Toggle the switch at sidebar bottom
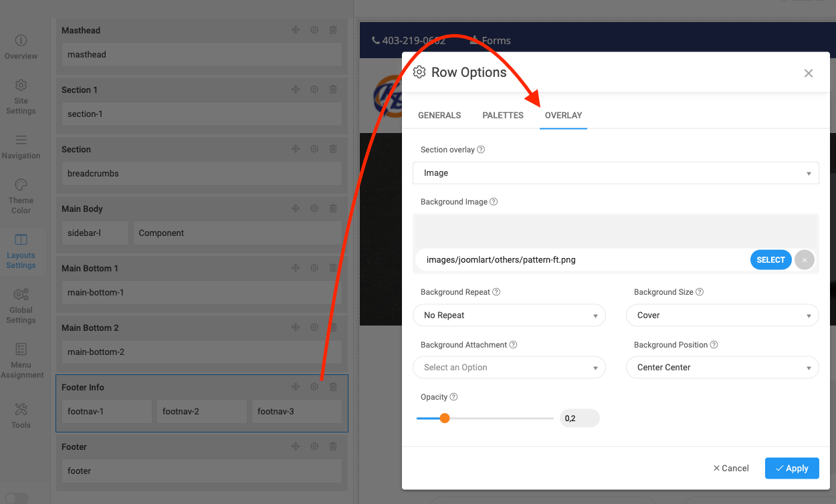The height and width of the screenshot is (504, 836). [17, 498]
